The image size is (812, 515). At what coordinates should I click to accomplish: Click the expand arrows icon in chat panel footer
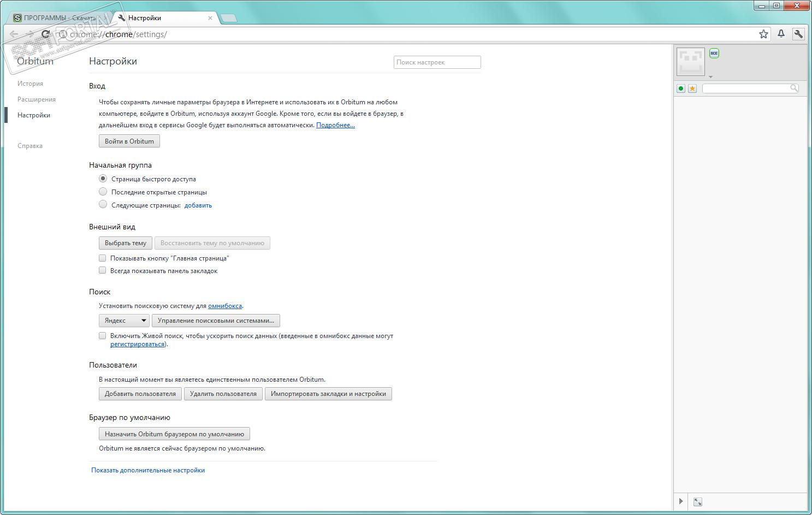pyautogui.click(x=698, y=502)
